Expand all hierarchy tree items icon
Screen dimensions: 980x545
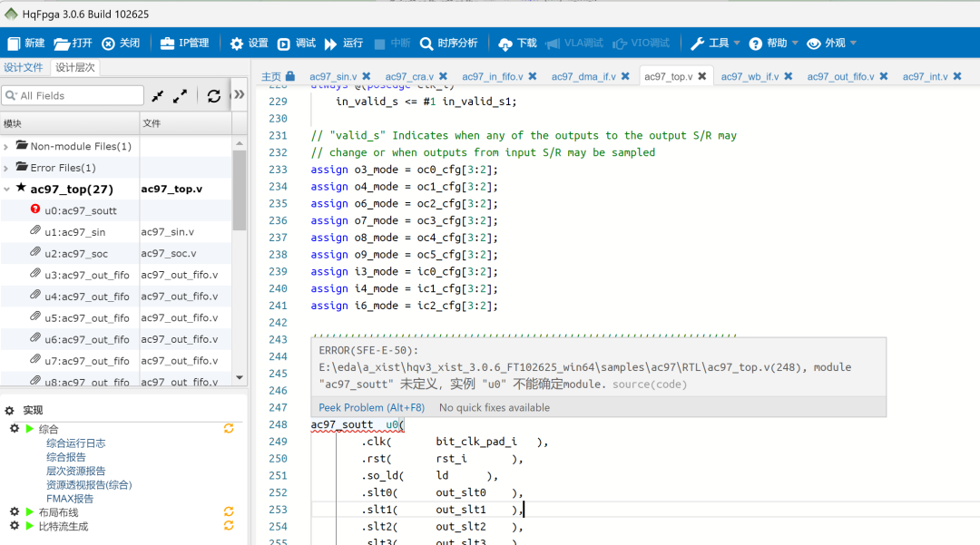click(x=181, y=95)
